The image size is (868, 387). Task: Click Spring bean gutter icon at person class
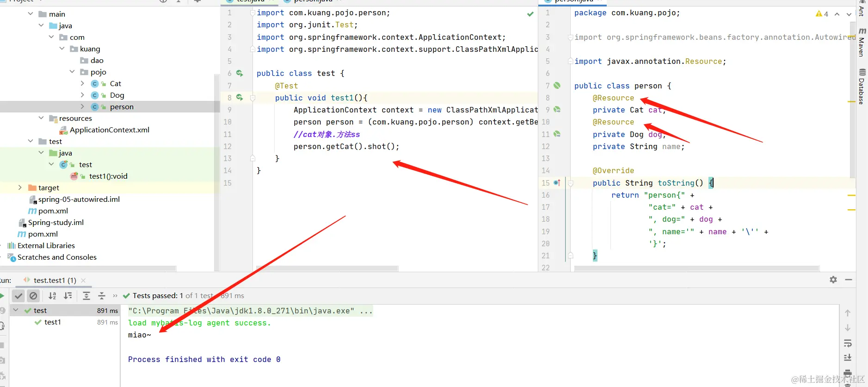(557, 85)
